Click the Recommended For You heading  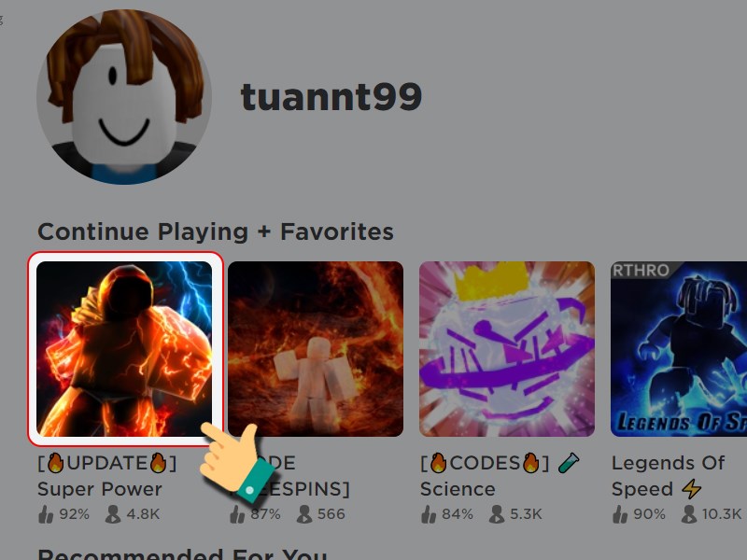coord(182,554)
